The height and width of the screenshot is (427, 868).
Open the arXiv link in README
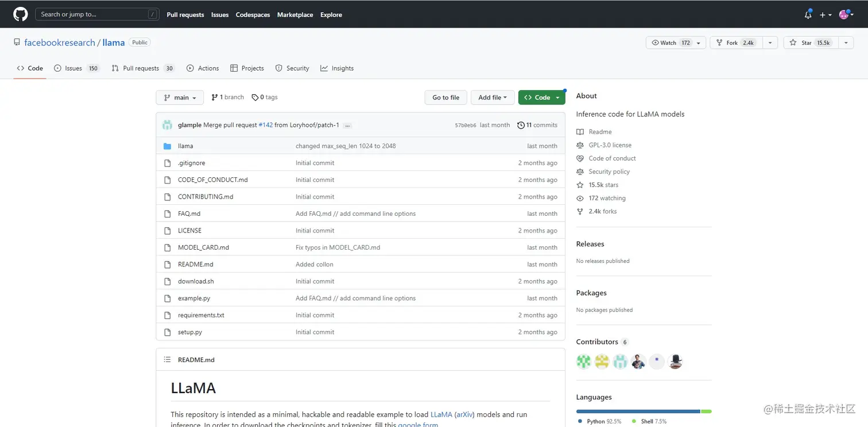click(x=464, y=414)
